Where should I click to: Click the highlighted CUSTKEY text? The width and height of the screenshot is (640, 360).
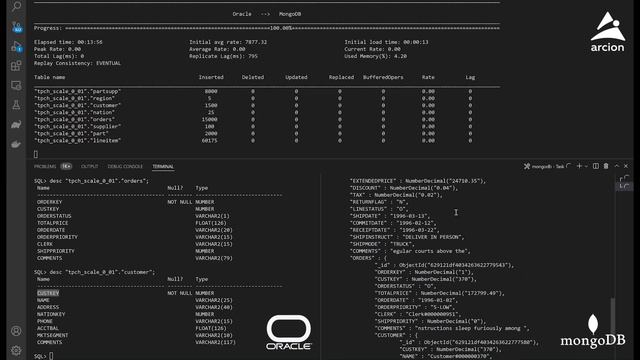(48, 293)
